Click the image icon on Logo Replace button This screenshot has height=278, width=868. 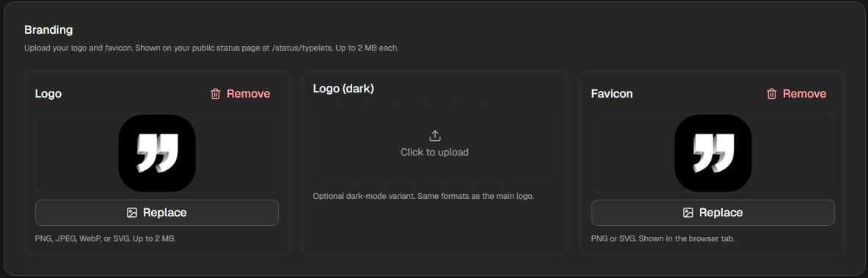pyautogui.click(x=132, y=213)
